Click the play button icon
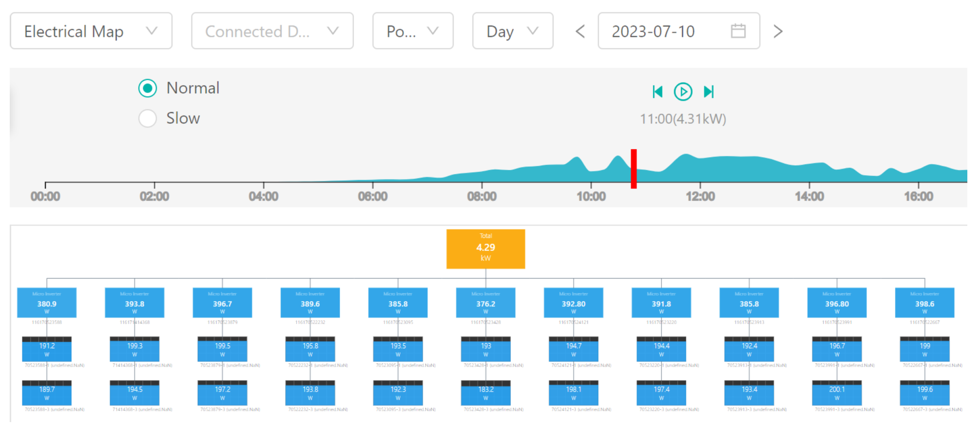 (x=682, y=92)
